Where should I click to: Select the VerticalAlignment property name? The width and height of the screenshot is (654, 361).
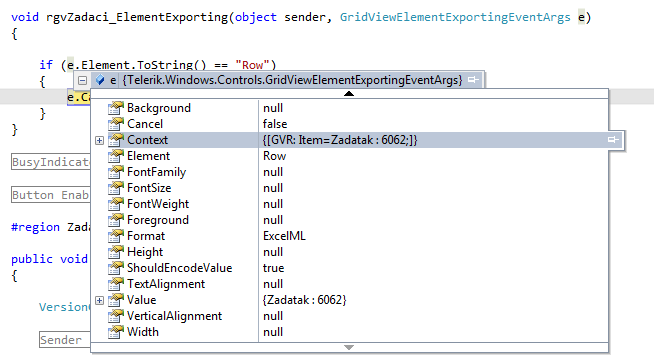174,316
